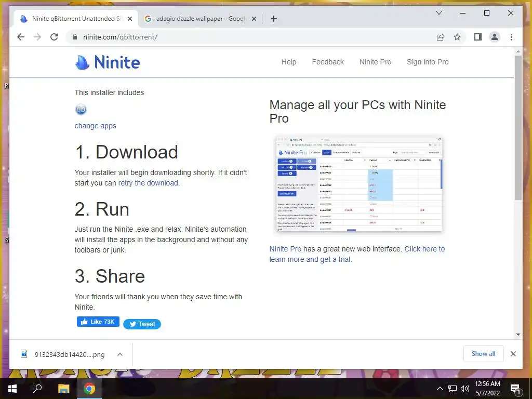532x399 pixels.
Task: Open the tab search dropdown arrow
Action: [438, 13]
